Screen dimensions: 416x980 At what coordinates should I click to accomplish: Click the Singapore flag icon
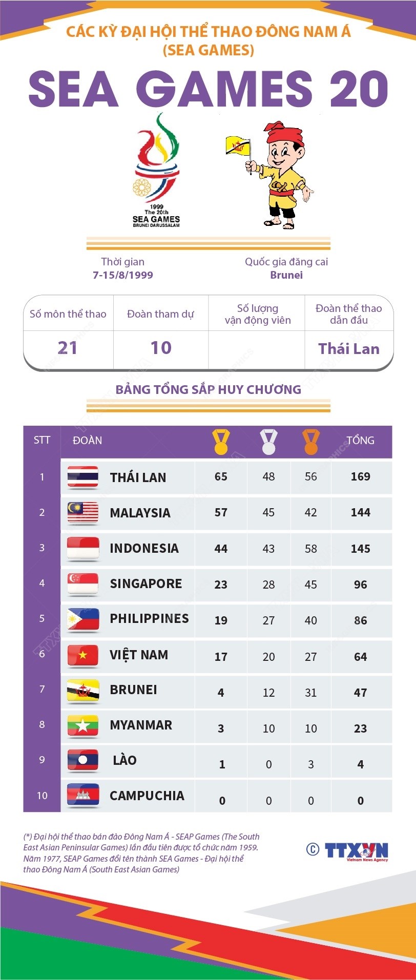click(82, 584)
